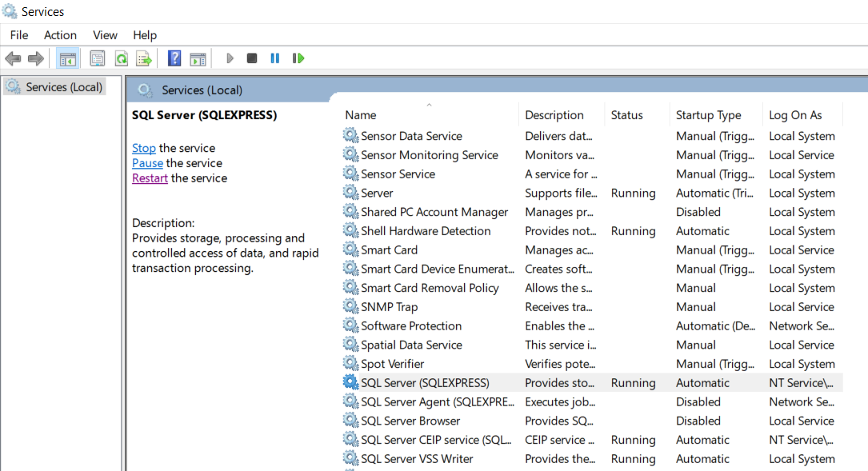868x471 pixels.
Task: Open the File menu
Action: [x=19, y=35]
